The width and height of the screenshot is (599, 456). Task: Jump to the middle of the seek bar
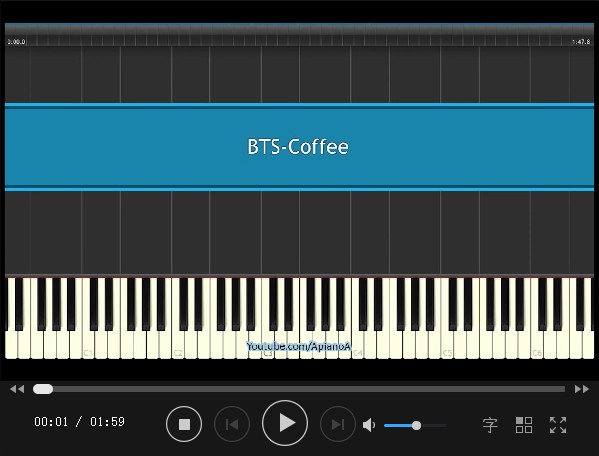(299, 389)
